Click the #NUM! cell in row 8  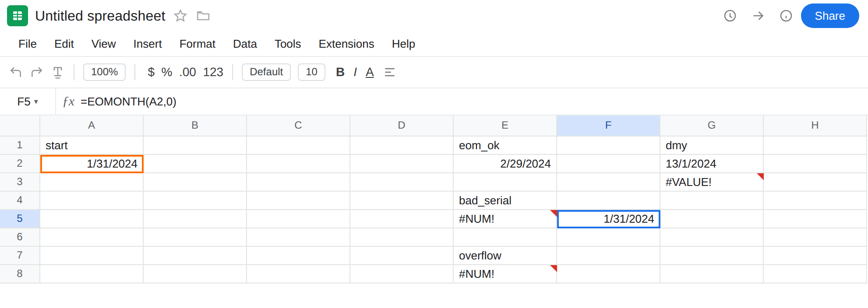[x=505, y=274]
